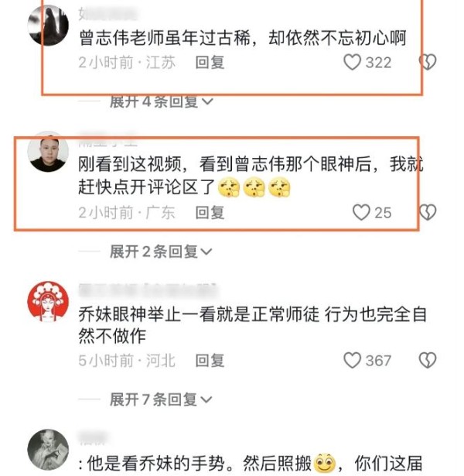Expand 展开7条回复 replies
Viewport: 464px width, 476px height.
162,399
